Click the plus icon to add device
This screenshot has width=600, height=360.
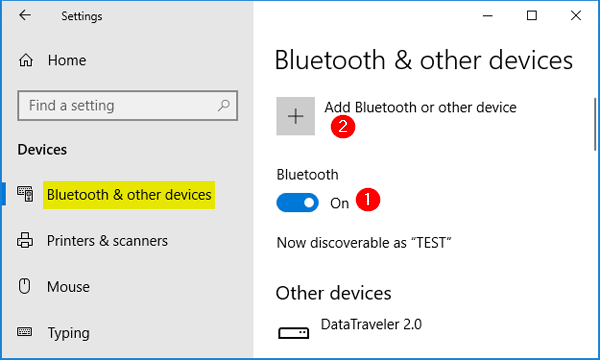[x=295, y=116]
